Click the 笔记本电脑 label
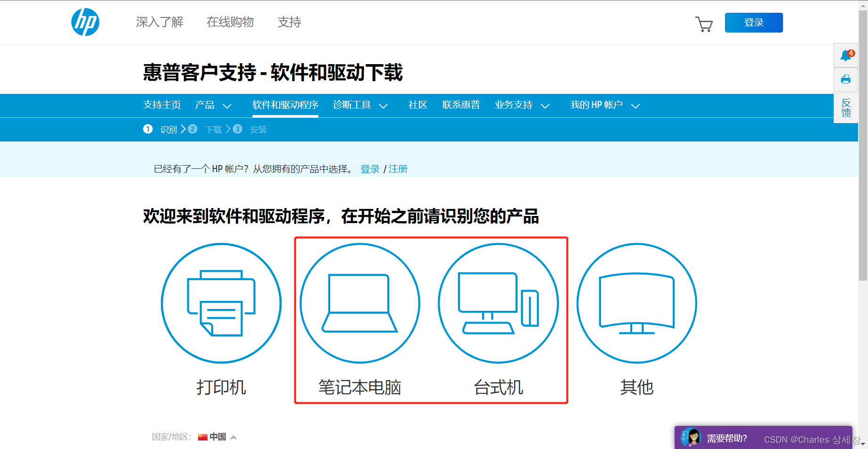Viewport: 868px width, 449px height. [360, 387]
